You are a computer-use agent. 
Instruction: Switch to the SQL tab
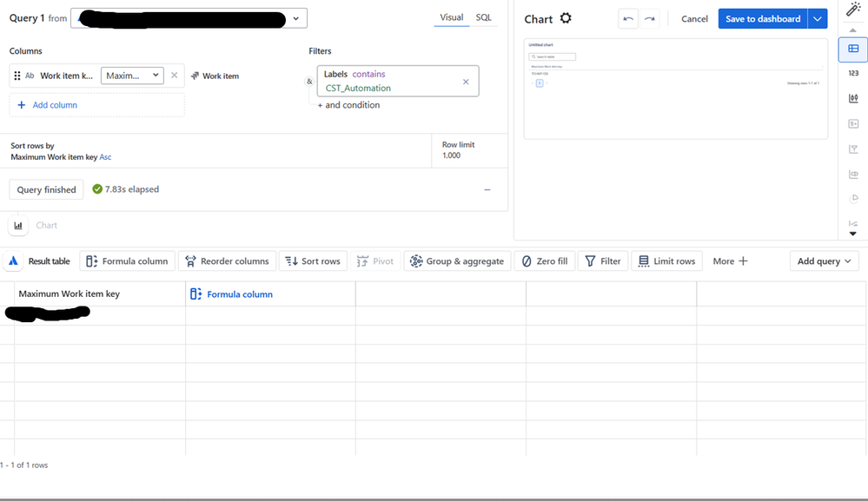click(x=483, y=17)
